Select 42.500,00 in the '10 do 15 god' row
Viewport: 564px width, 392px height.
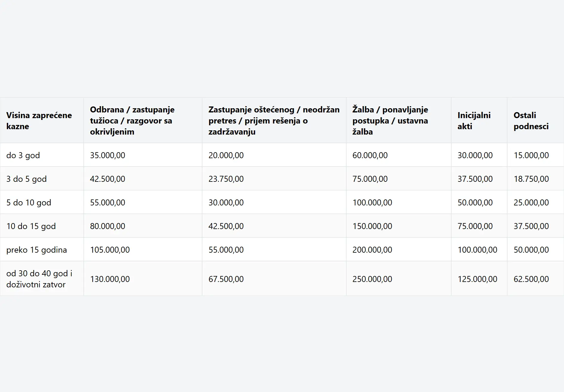pos(226,226)
